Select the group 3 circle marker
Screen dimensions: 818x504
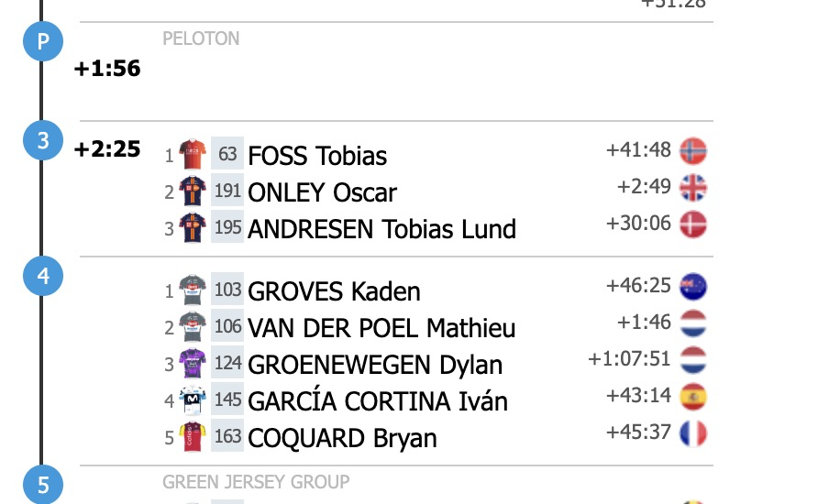(x=43, y=140)
